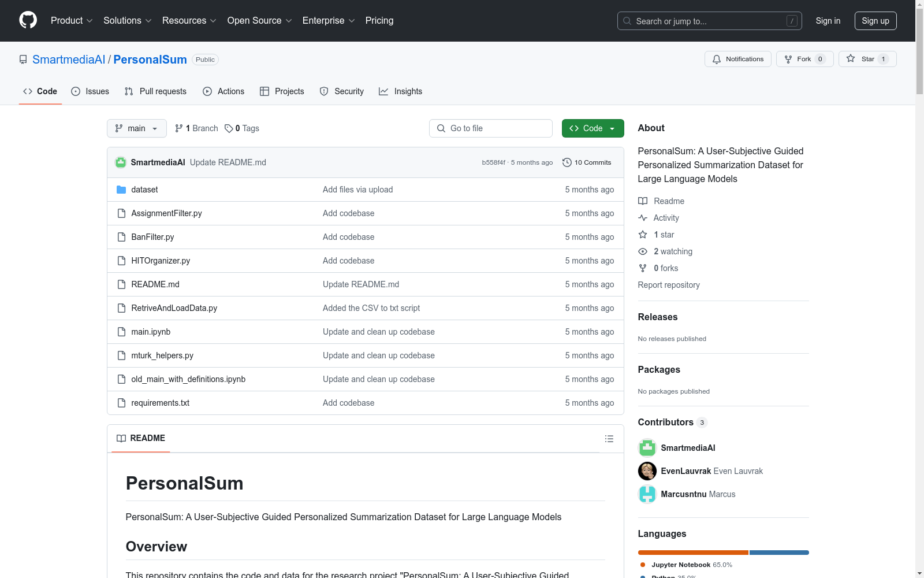
Task: Click Report repository link
Action: pyautogui.click(x=669, y=285)
